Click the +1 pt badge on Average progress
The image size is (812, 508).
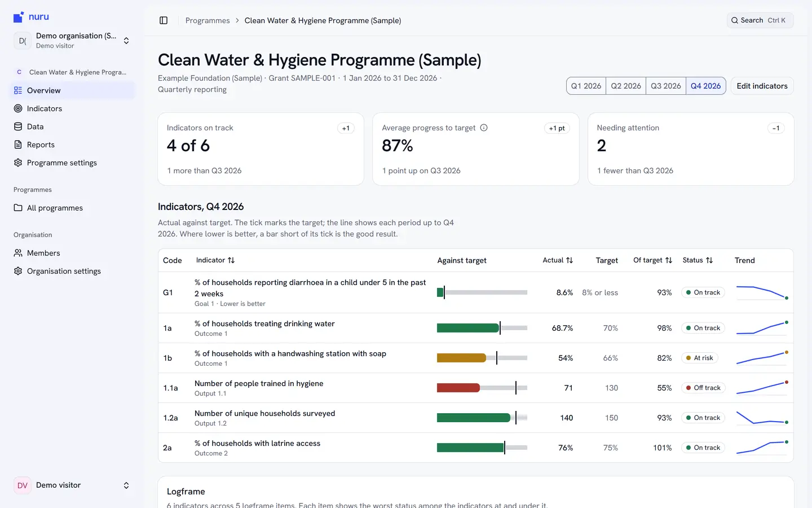point(557,128)
